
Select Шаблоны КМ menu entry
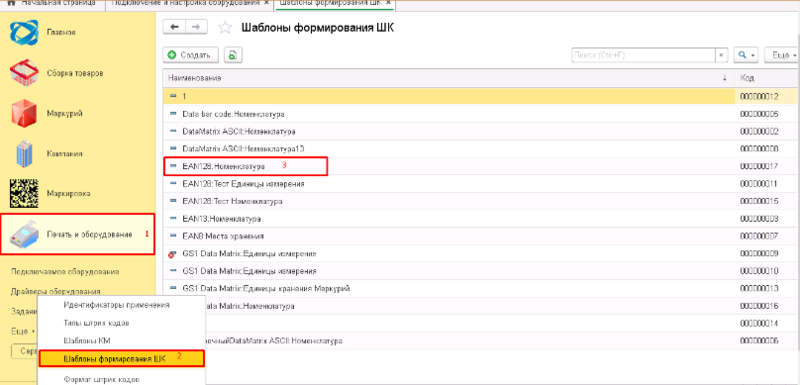point(86,341)
